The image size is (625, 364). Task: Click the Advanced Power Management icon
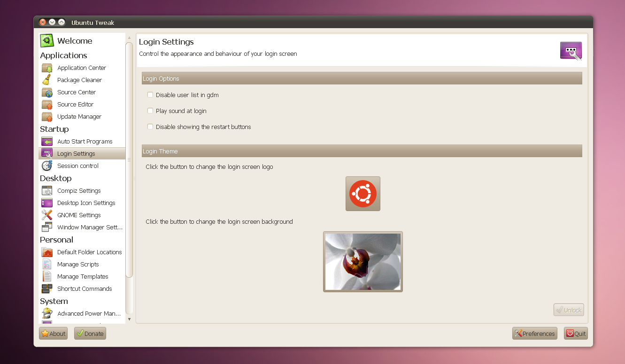click(47, 314)
